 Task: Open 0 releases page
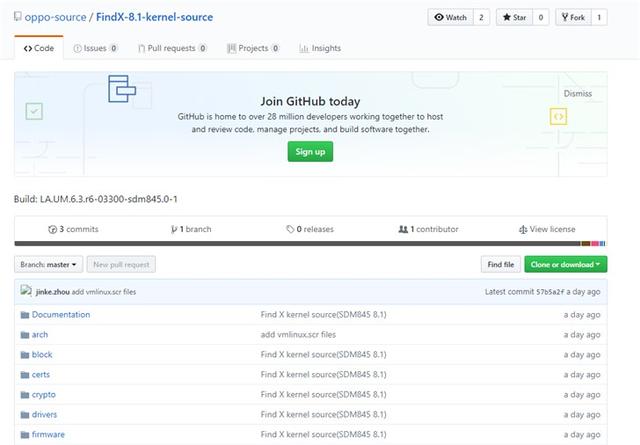tap(310, 229)
